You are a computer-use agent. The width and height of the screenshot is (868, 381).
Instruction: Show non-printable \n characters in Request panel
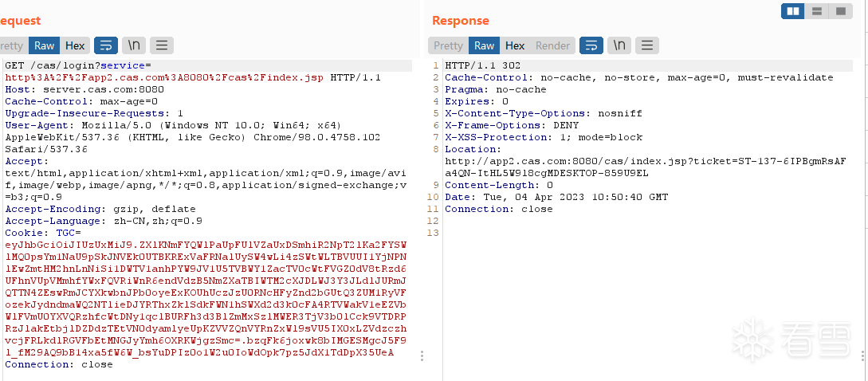(133, 45)
